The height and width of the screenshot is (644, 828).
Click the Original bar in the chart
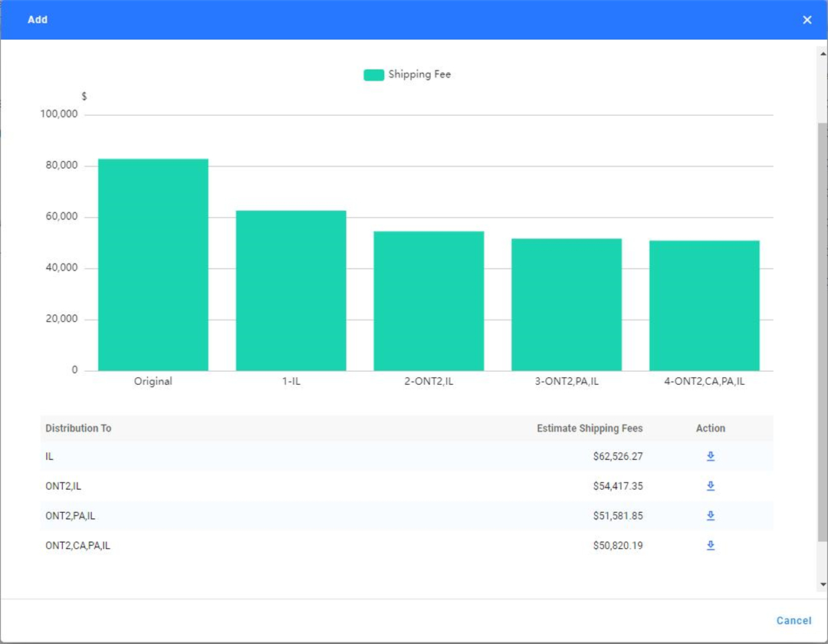click(153, 264)
